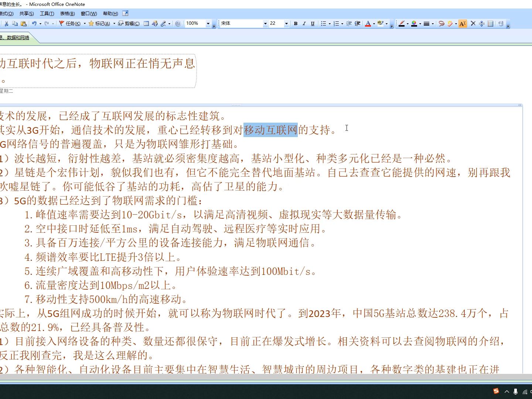532x399 pixels.
Task: Click the research books icon
Action: 155,23
